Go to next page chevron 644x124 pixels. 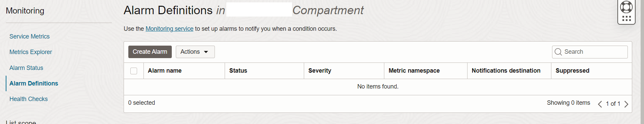626,104
